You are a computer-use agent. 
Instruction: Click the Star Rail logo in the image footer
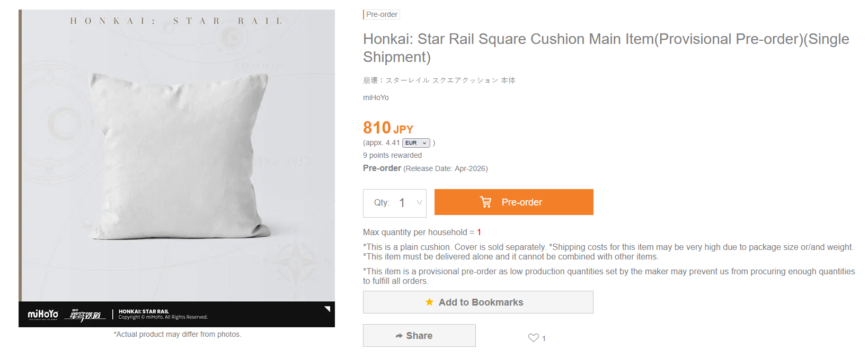[85, 315]
